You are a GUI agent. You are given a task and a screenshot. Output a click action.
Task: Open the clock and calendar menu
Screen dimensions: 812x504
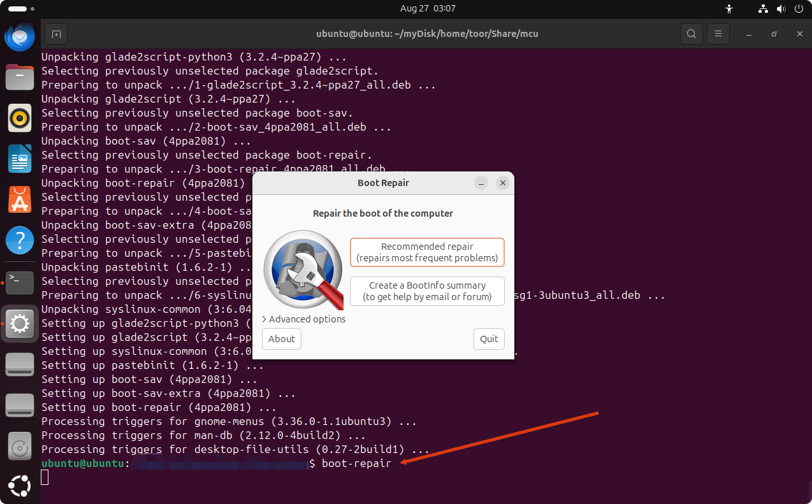(x=428, y=9)
